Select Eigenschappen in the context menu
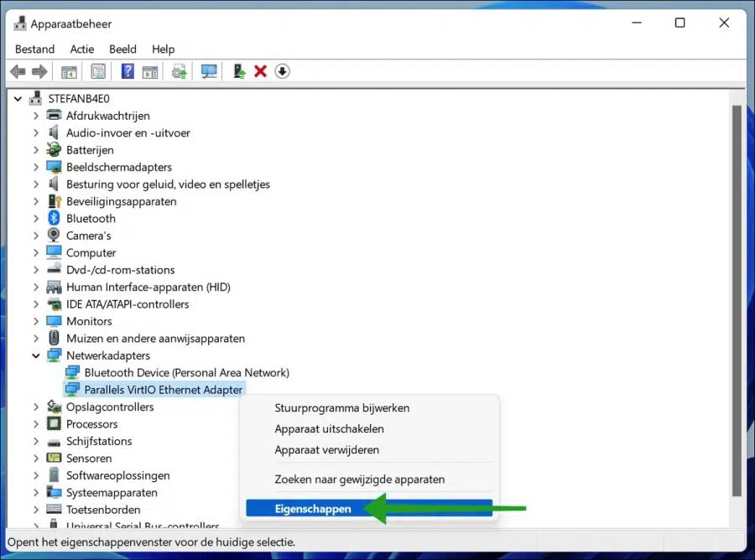Viewport: 755px width, 560px height. point(369,509)
